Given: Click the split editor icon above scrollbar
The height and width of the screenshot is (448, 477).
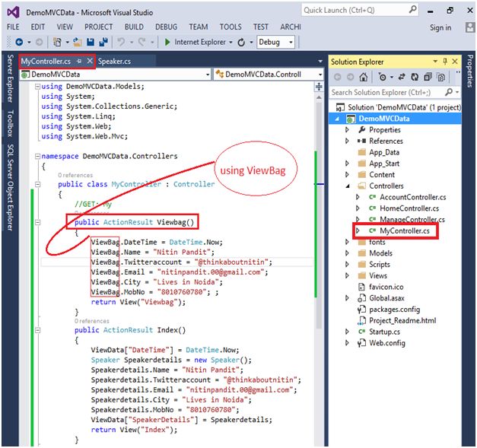Looking at the screenshot, I should [319, 87].
